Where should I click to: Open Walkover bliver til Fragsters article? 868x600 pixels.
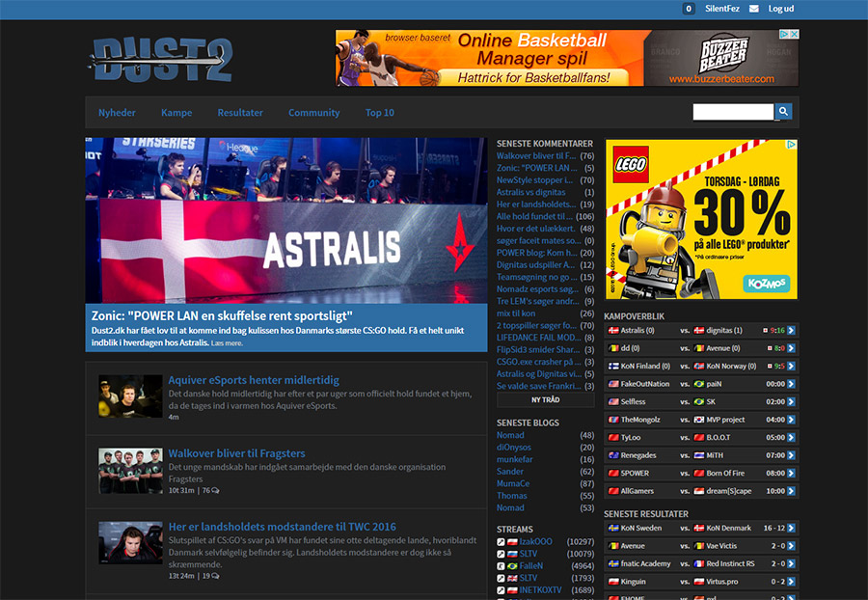coord(236,453)
